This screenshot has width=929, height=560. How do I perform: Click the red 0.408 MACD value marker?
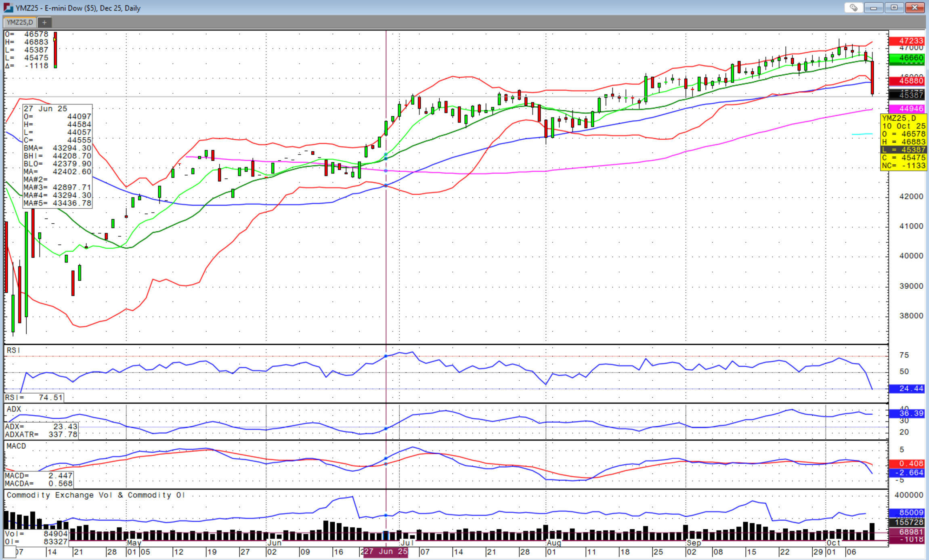(x=907, y=464)
